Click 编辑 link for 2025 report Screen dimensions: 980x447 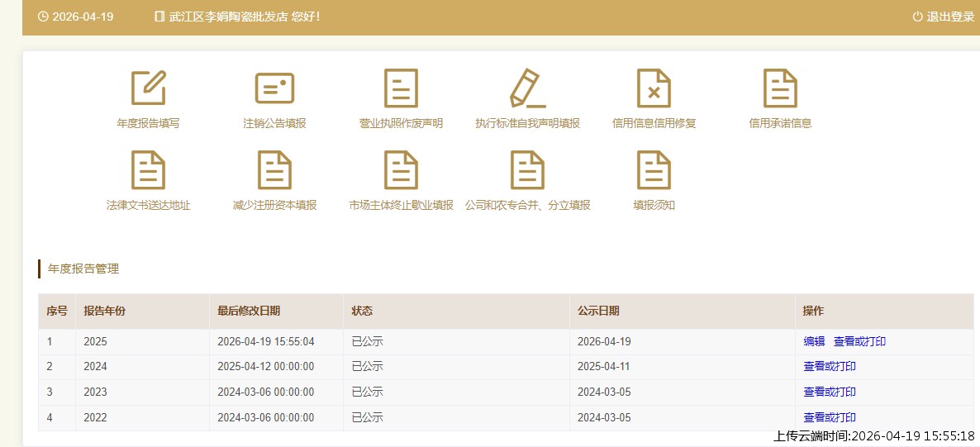pos(814,341)
